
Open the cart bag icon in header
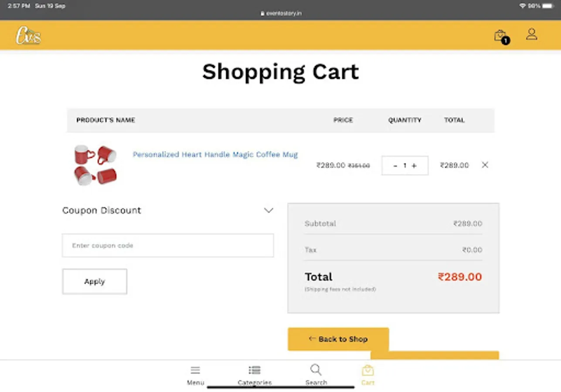pos(500,36)
